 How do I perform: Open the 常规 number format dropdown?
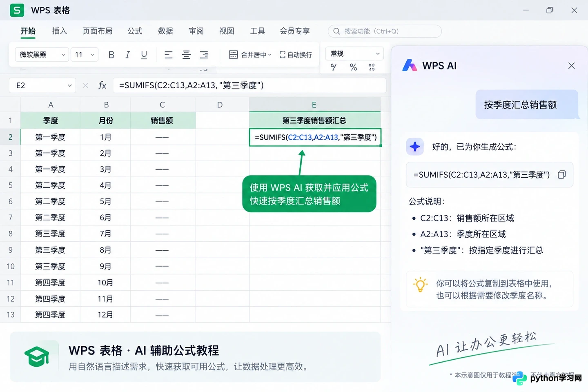(x=354, y=53)
